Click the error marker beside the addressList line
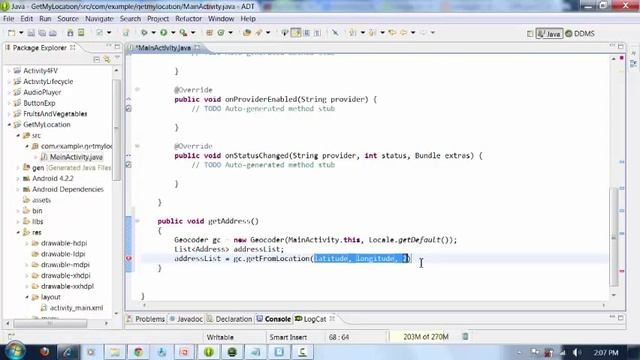This screenshot has width=640, height=360. coord(129,258)
